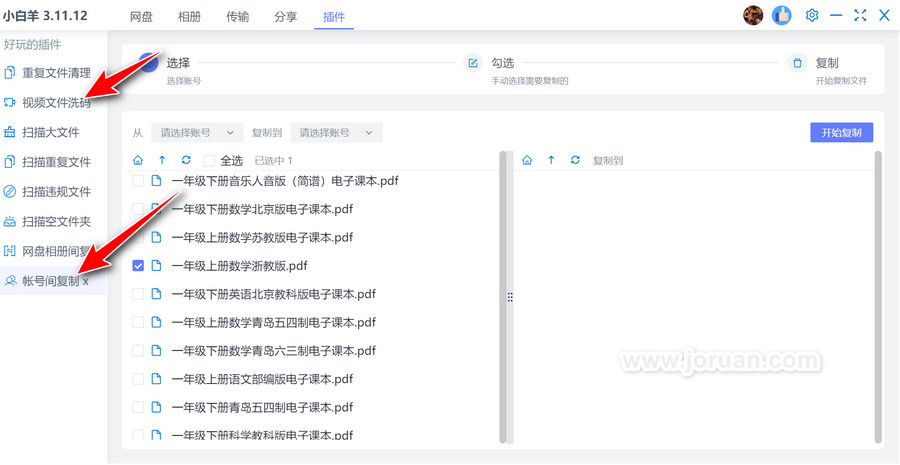Open settings via the gear icon

(x=812, y=16)
